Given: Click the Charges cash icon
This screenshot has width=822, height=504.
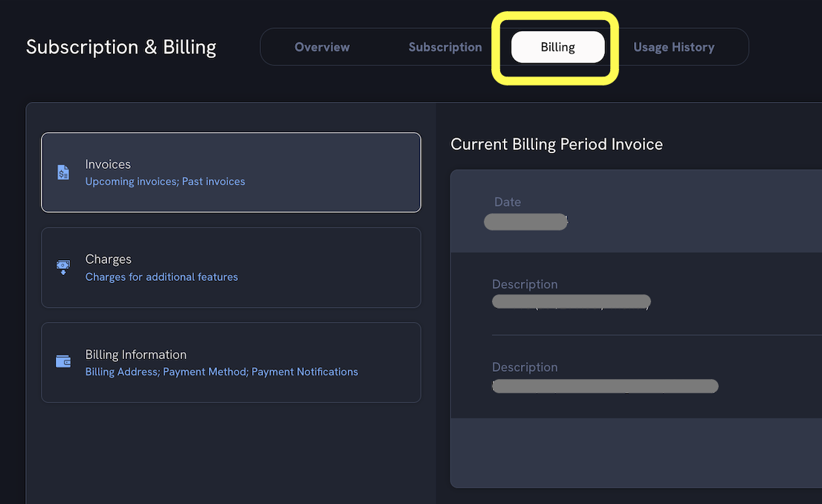Looking at the screenshot, I should point(63,267).
